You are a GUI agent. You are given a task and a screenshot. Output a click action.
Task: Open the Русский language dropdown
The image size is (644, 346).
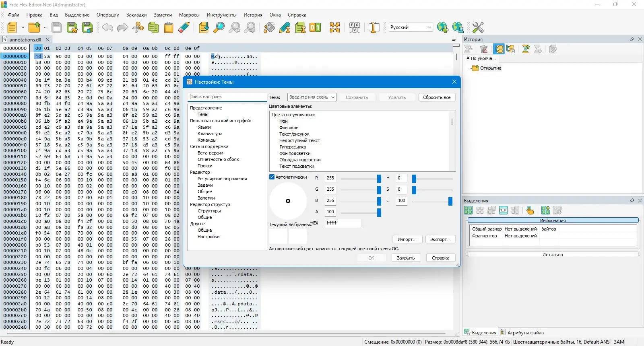pos(411,27)
